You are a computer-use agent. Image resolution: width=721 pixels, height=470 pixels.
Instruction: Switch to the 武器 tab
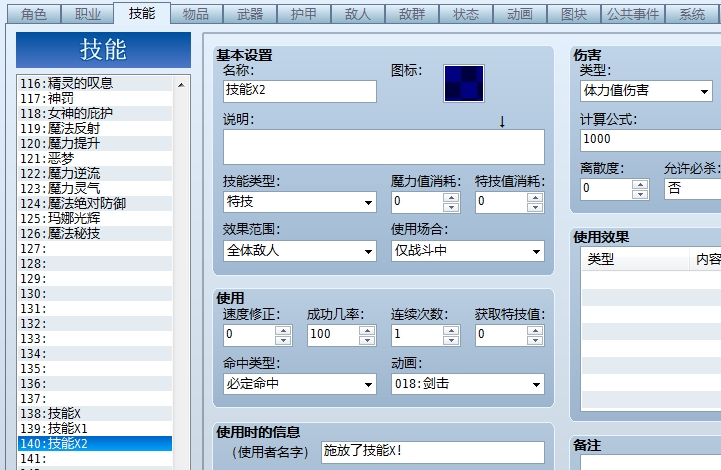(250, 14)
